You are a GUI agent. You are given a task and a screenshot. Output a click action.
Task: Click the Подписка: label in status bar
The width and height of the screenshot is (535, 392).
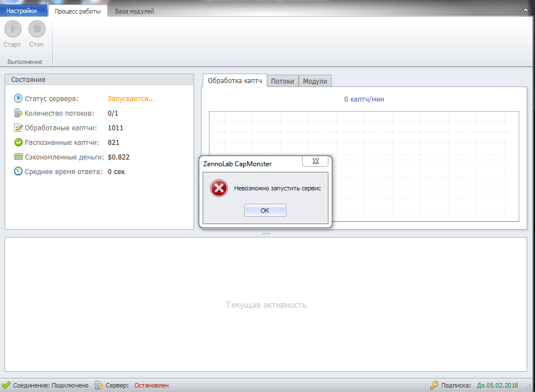click(456, 385)
